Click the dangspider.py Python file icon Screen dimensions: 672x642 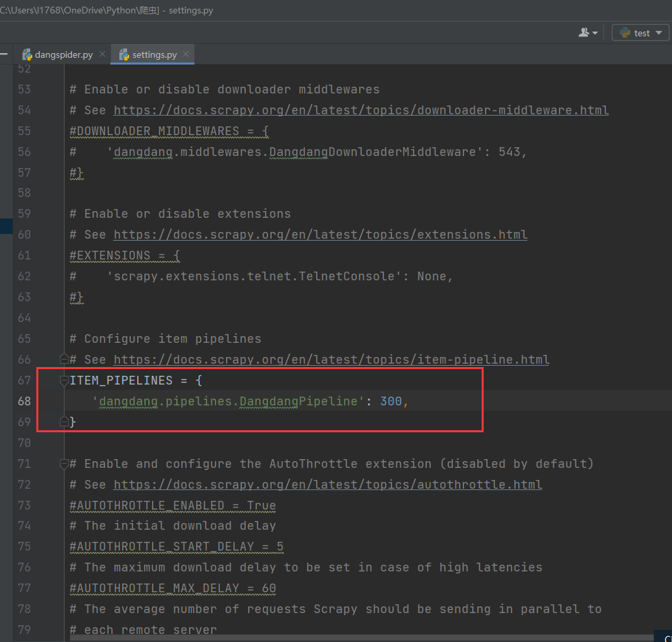coord(28,55)
